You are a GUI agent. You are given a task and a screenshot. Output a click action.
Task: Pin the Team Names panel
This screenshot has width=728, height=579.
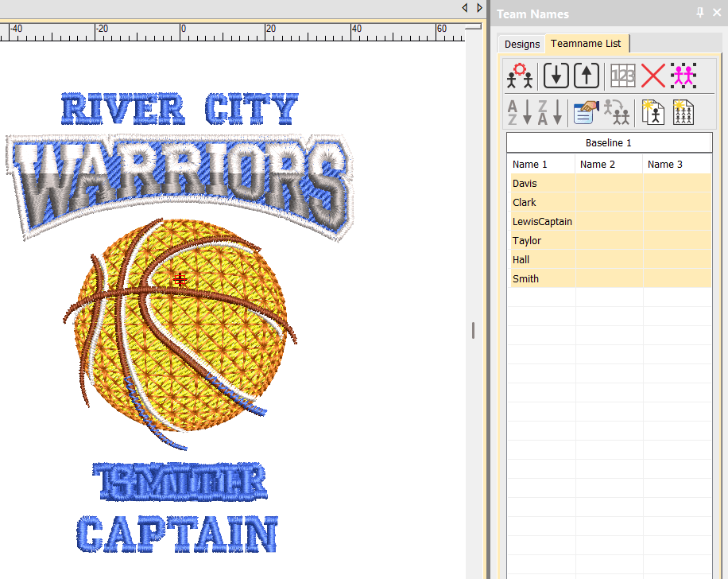tap(700, 14)
